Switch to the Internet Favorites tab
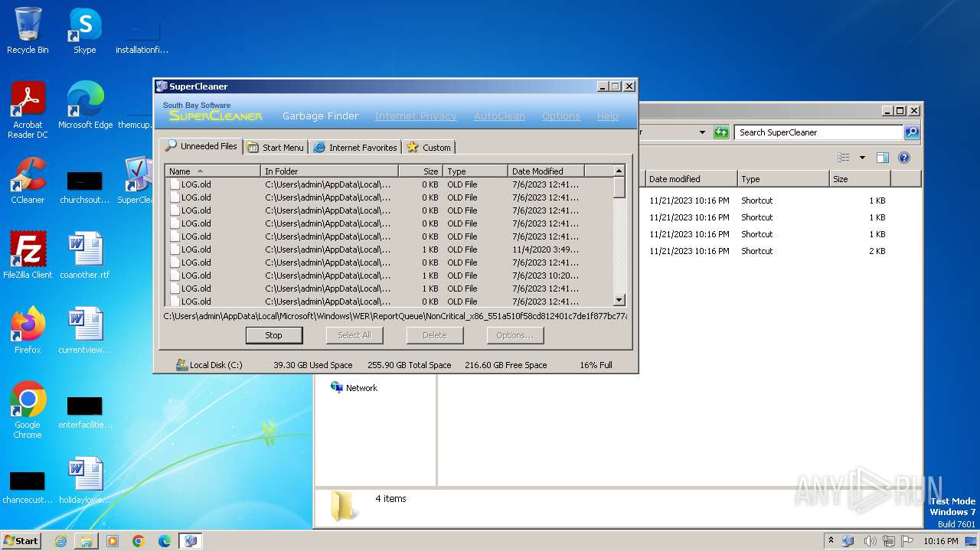The width and height of the screenshot is (980, 551). (x=355, y=147)
